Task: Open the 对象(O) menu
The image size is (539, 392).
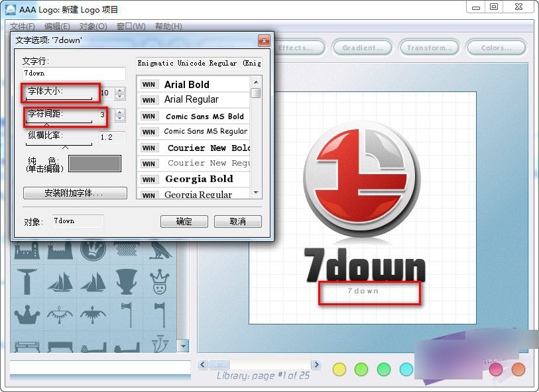Action: coord(93,26)
